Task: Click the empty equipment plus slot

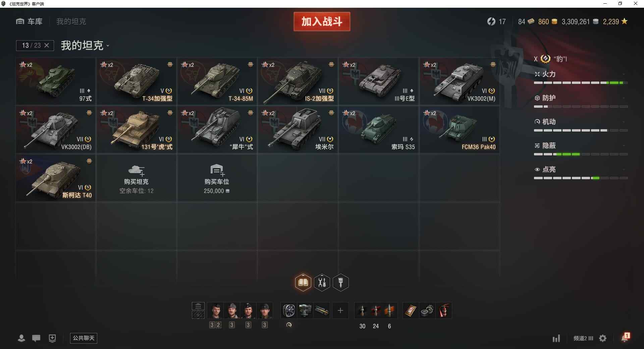Action: (340, 310)
